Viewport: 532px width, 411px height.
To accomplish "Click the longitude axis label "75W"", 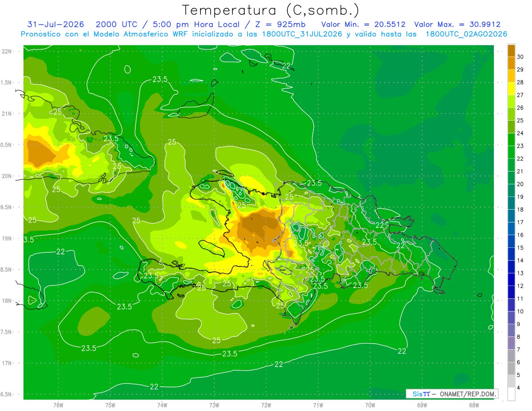I will point(110,405).
